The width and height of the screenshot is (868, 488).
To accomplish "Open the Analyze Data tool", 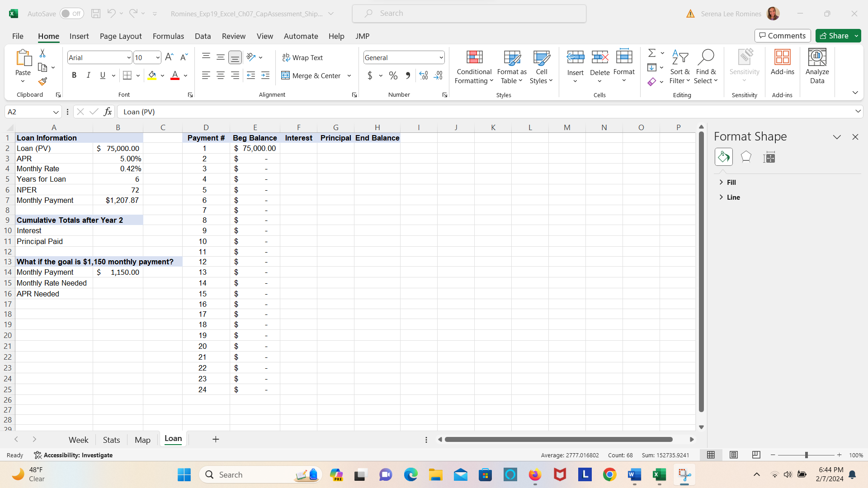I will tap(817, 67).
